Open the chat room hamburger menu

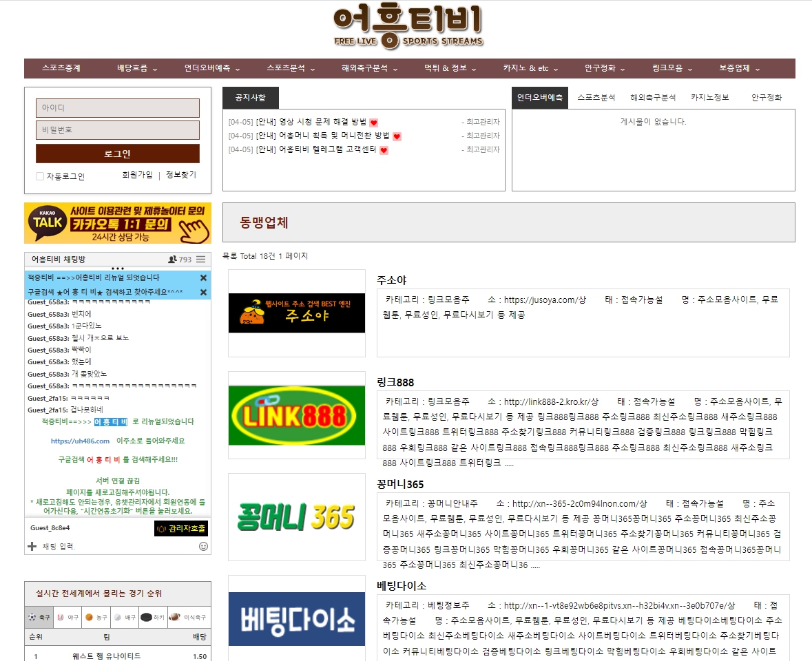tap(200, 260)
